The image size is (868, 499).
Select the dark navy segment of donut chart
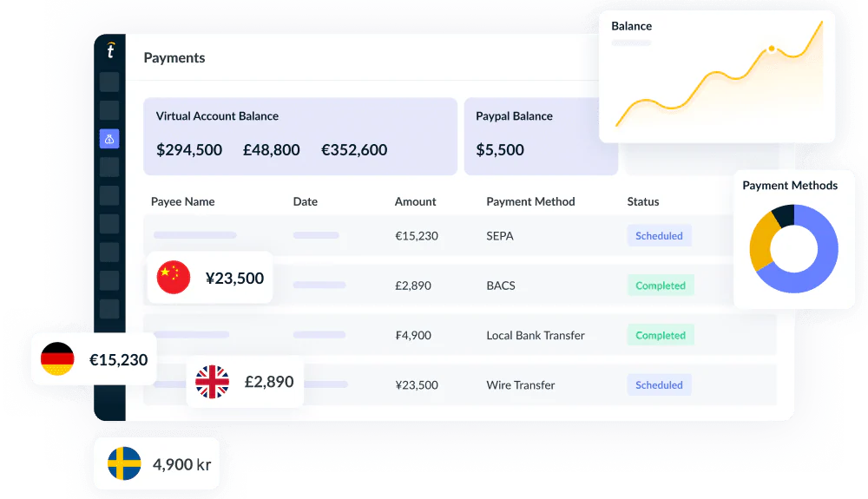tap(785, 214)
